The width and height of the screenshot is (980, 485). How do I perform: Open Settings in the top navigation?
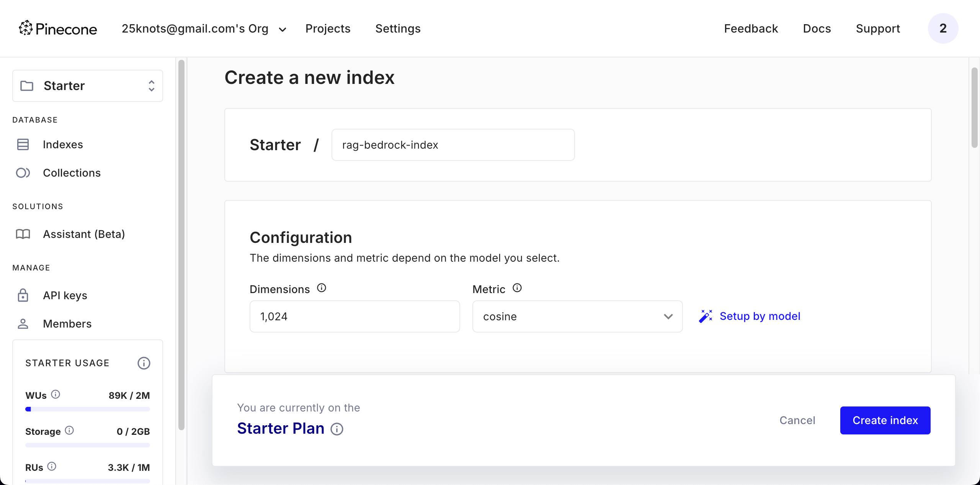pyautogui.click(x=398, y=28)
